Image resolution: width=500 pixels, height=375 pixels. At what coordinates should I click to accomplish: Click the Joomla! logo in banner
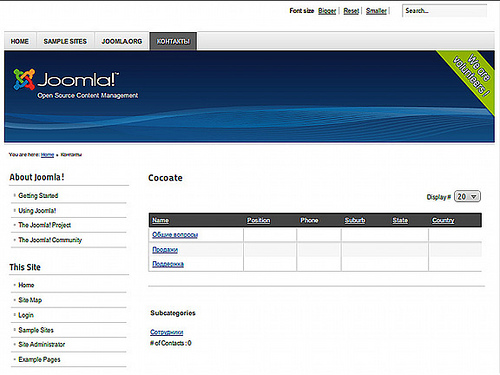click(66, 79)
